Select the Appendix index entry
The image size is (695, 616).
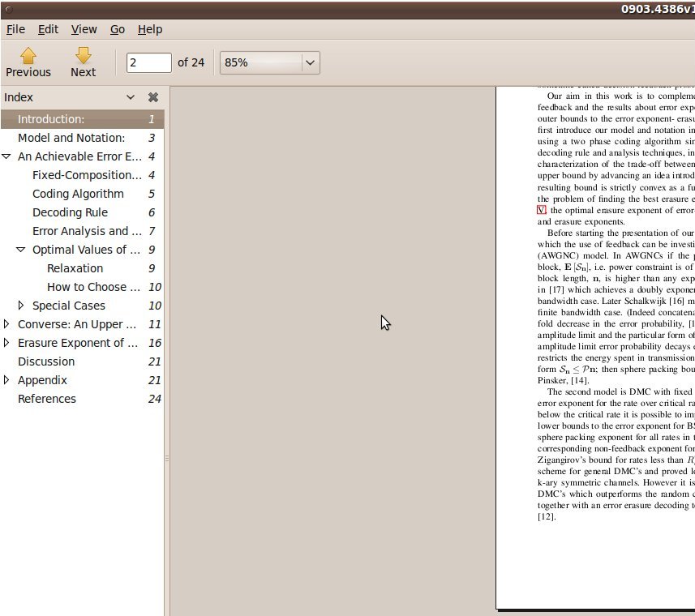83,380
